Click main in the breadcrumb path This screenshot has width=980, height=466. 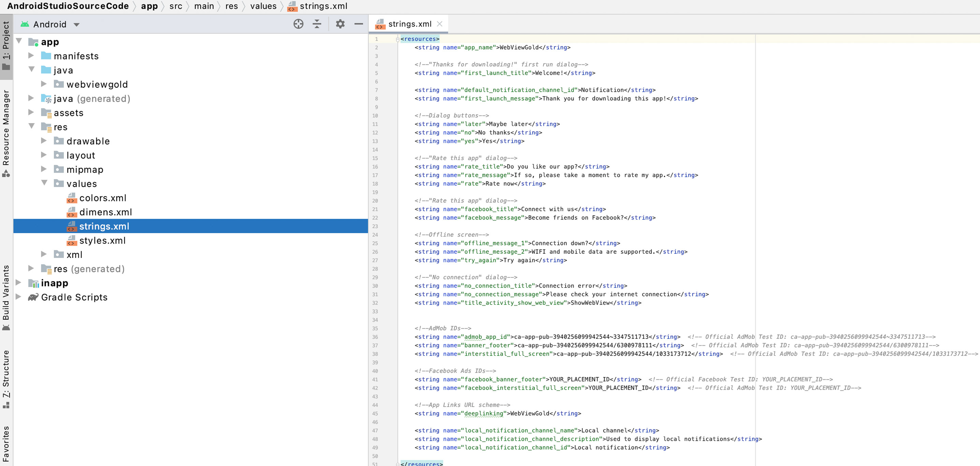[x=204, y=6]
